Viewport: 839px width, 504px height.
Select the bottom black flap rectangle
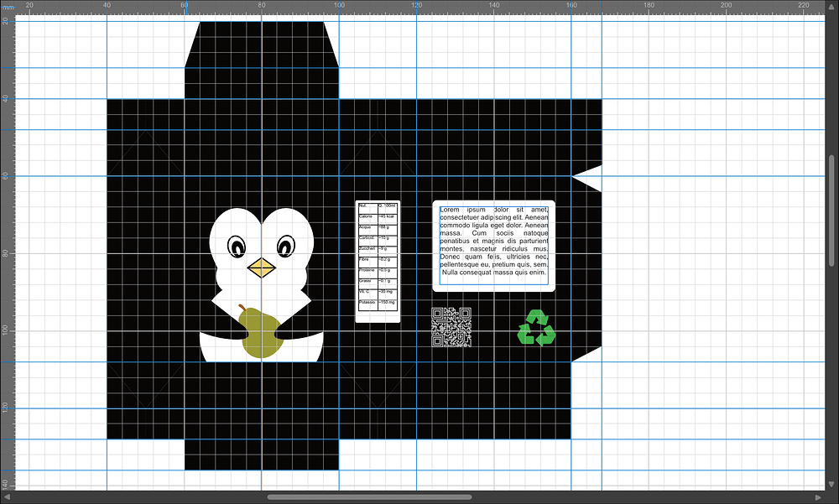pyautogui.click(x=262, y=455)
